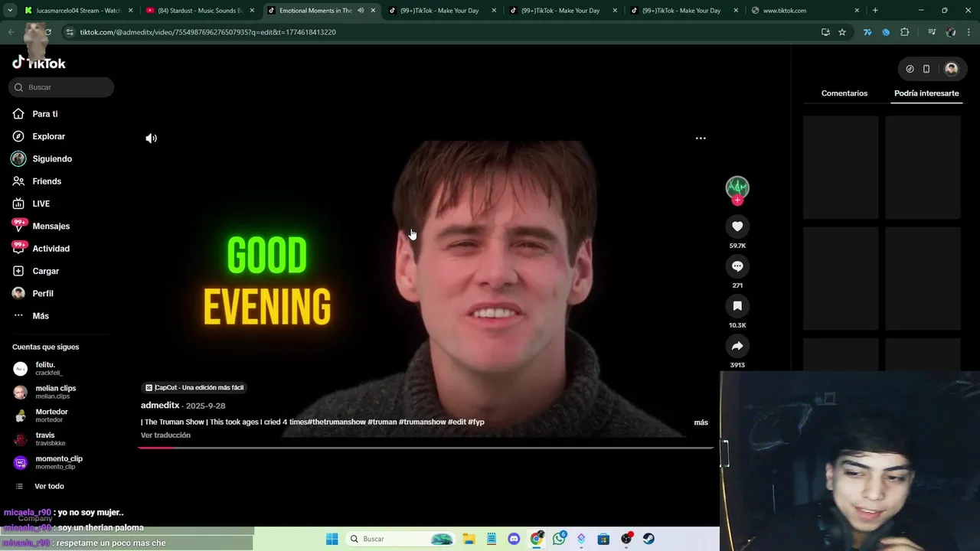Follow admeditx with the red plus badge

[x=737, y=201]
